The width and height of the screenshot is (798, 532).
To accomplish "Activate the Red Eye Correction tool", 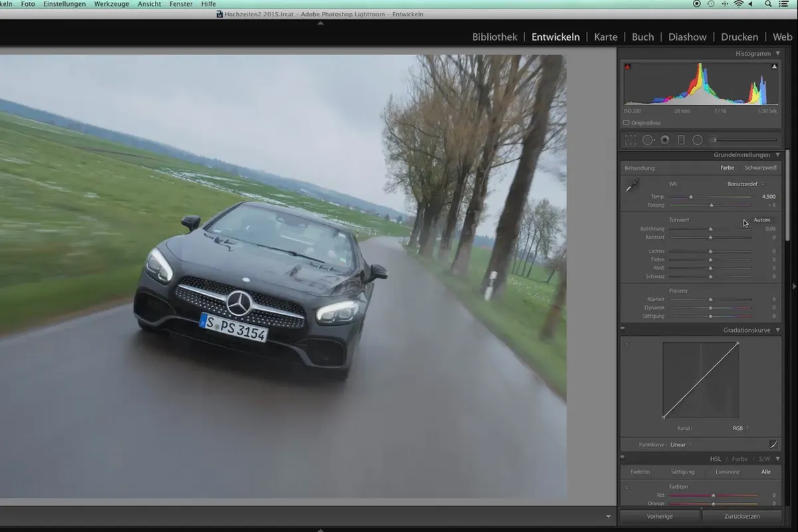I will point(665,140).
